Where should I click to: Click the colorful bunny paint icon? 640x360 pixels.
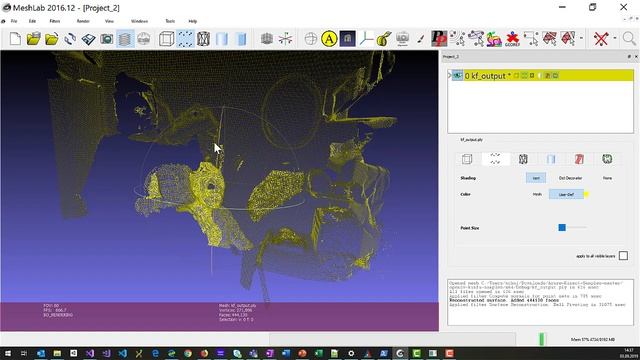pyautogui.click(x=494, y=39)
